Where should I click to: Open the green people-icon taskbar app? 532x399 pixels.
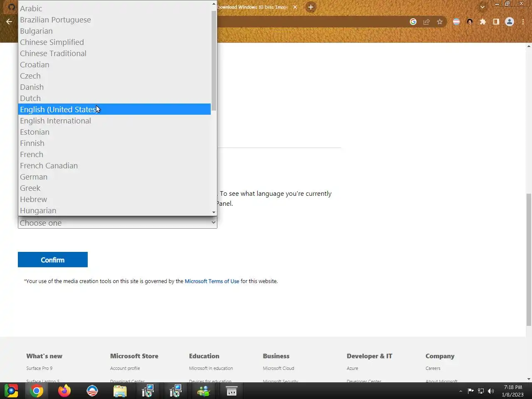click(x=204, y=391)
